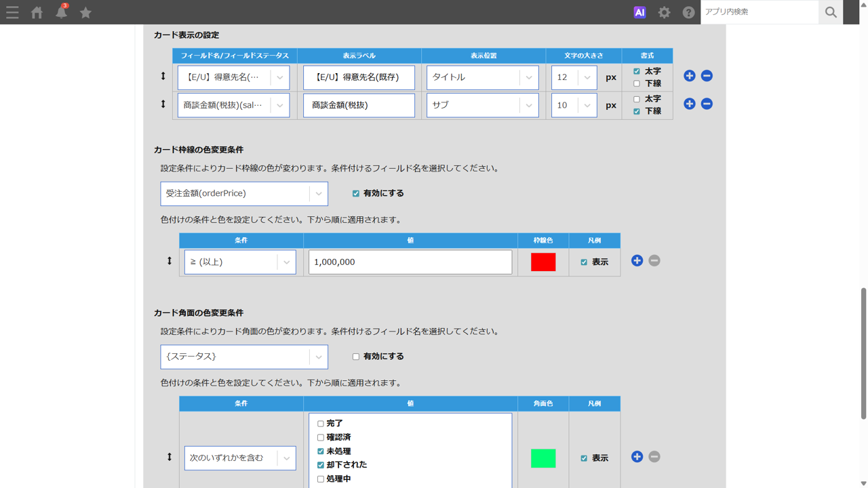The height and width of the screenshot is (488, 868).
Task: Open the AI assistant icon
Action: (x=639, y=12)
